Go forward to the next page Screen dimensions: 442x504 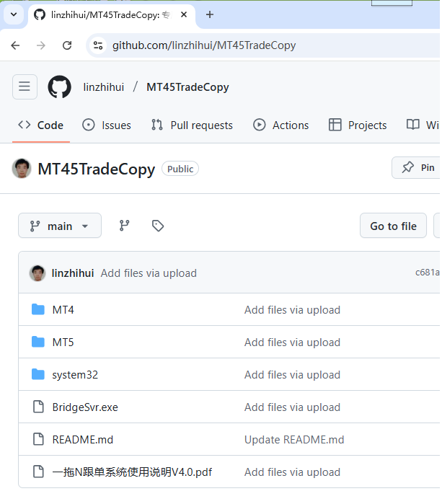pyautogui.click(x=41, y=45)
